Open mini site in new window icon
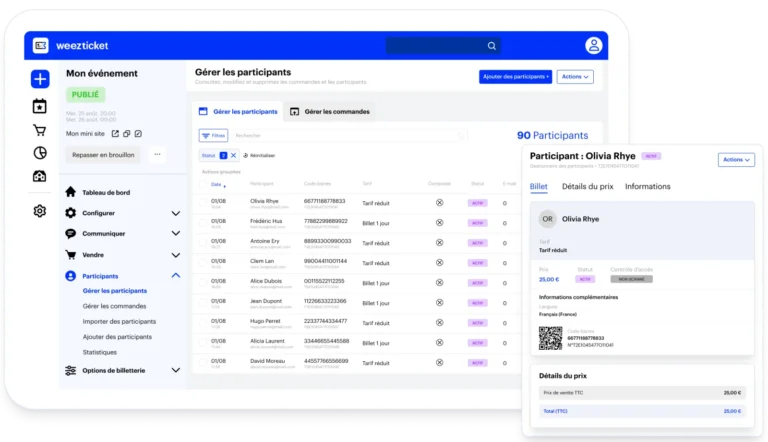768x442 pixels. click(x=115, y=133)
